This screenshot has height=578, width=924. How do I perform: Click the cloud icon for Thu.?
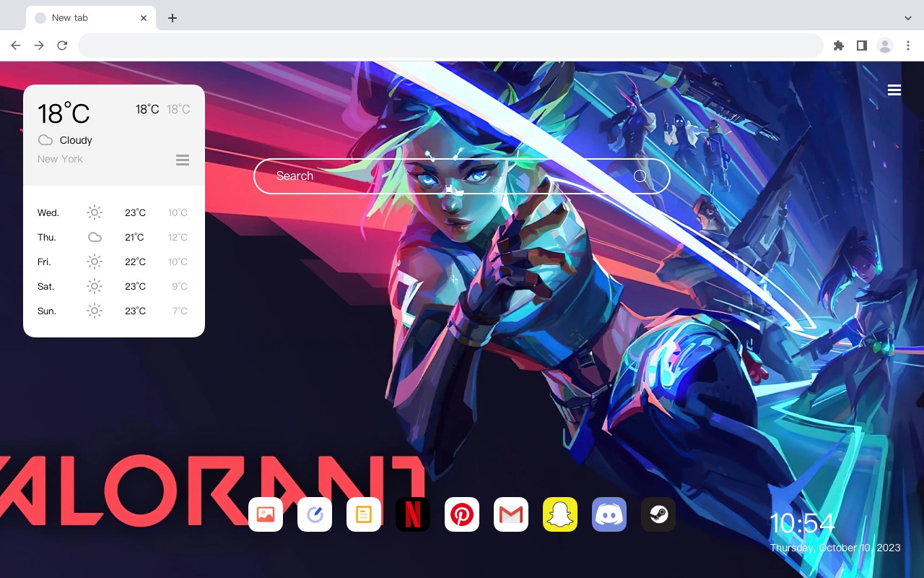point(95,237)
